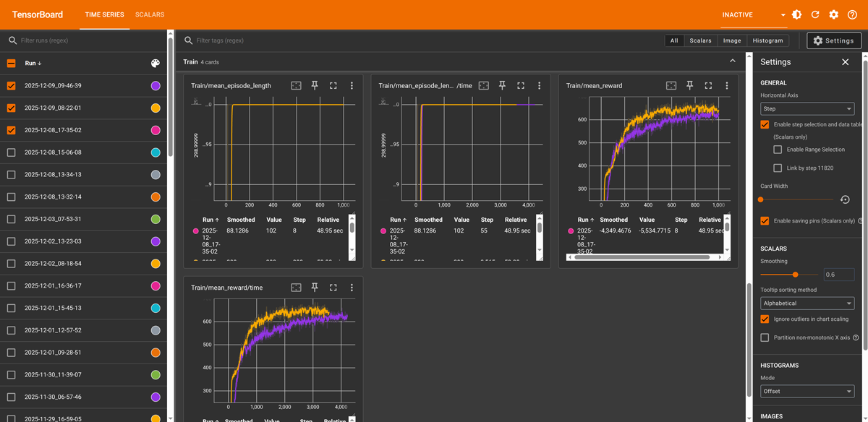Open the Settings panel via gear button

(833, 40)
